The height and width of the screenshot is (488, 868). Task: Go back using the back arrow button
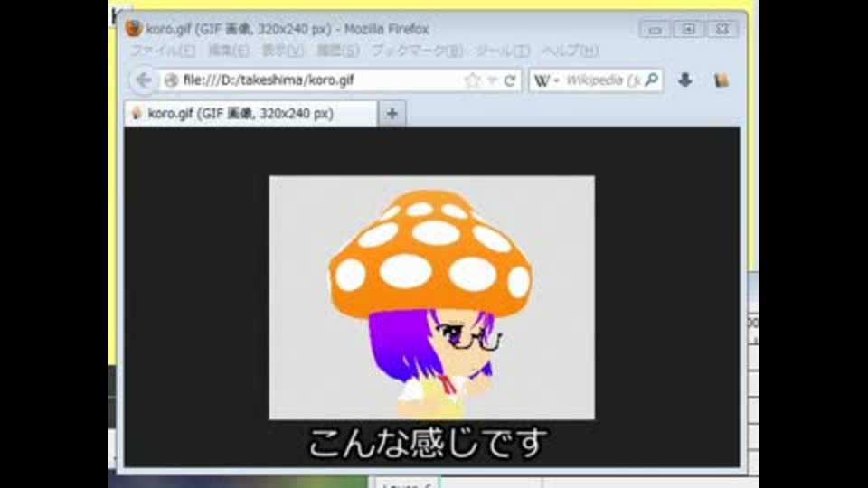click(x=144, y=80)
